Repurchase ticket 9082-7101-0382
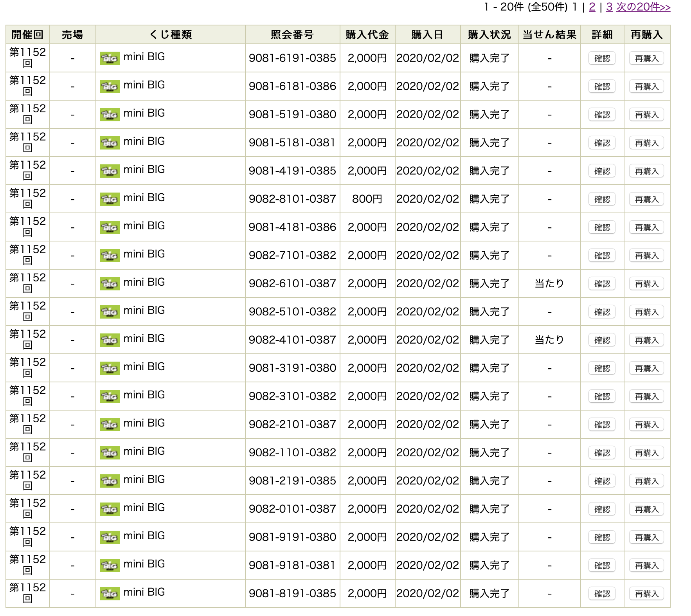Viewport: 691px width, 616px height. tap(646, 256)
